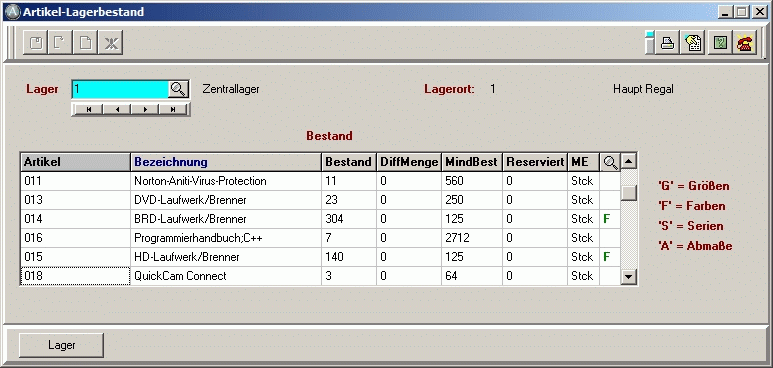Screen dimensions: 773x368
Task: Click MindBest value 64
Action: tap(472, 276)
